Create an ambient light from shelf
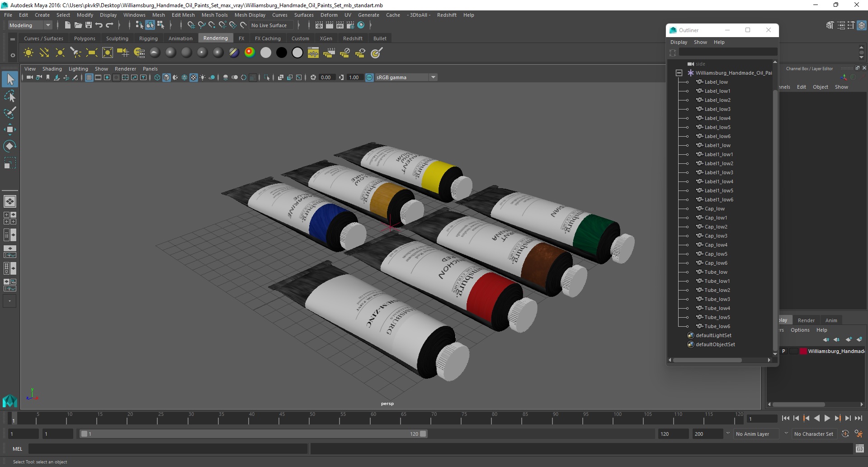Screen dimensions: 868x467 point(28,53)
